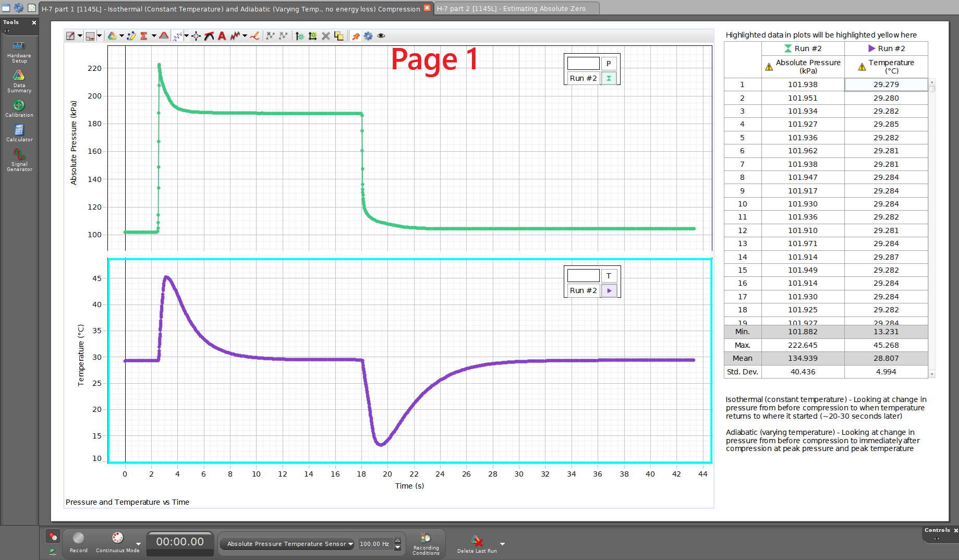Expand the Delete Last Run dropdown arrow

point(502,544)
